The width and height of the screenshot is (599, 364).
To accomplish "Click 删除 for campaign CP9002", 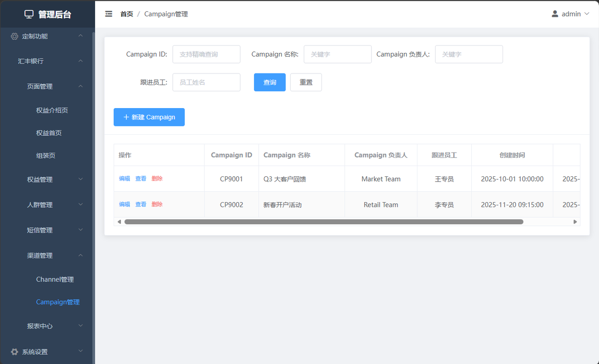I will 157,204.
